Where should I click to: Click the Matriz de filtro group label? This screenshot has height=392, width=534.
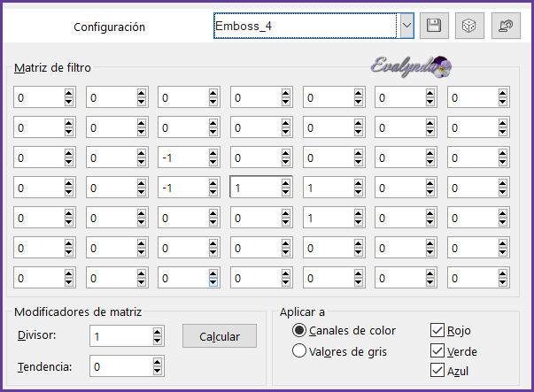pyautogui.click(x=52, y=67)
